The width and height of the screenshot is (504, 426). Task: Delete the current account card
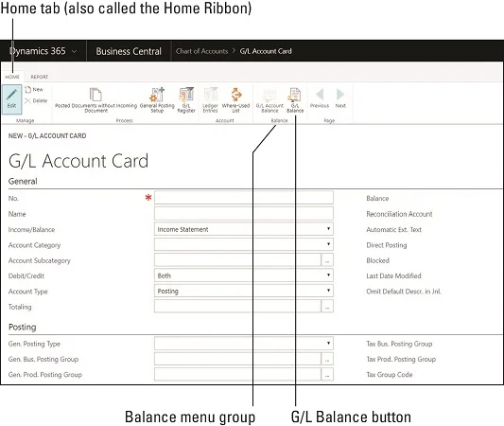pos(36,100)
